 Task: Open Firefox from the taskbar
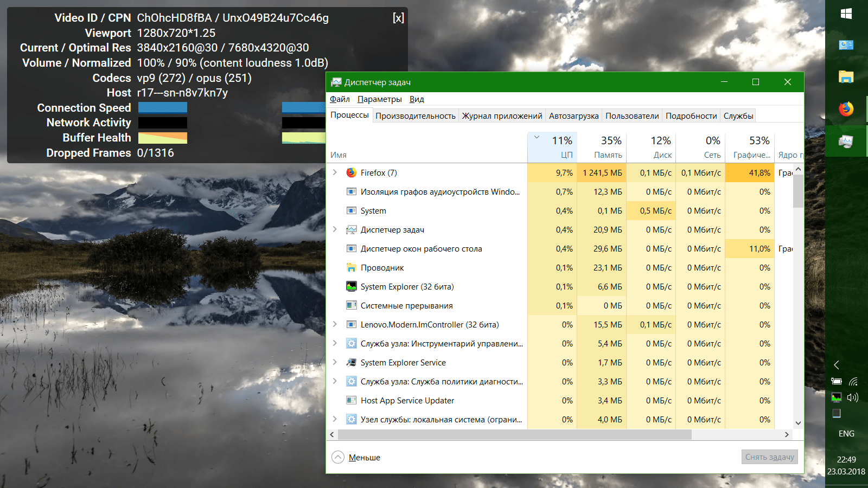point(846,109)
